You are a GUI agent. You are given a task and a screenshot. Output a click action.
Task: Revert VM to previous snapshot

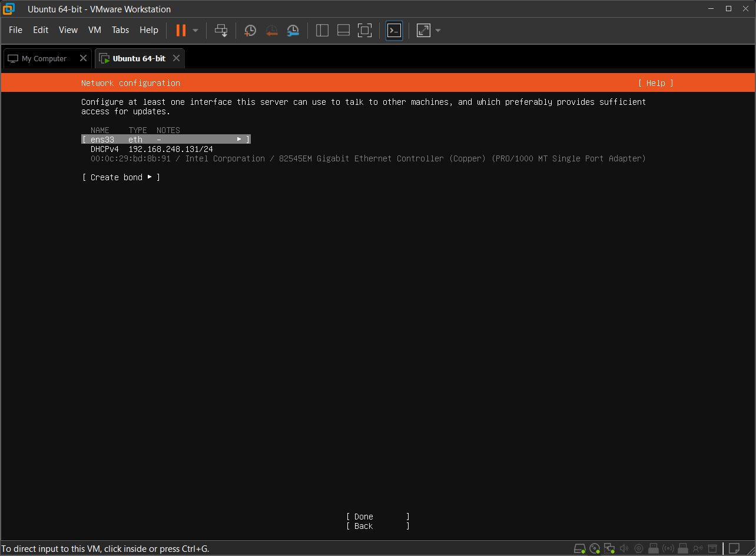(x=271, y=30)
